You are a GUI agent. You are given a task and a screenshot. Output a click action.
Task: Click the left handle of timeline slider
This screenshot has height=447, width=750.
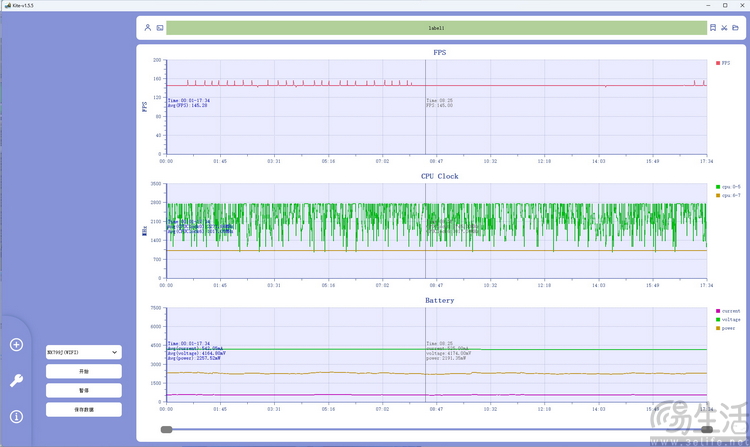[x=166, y=429]
